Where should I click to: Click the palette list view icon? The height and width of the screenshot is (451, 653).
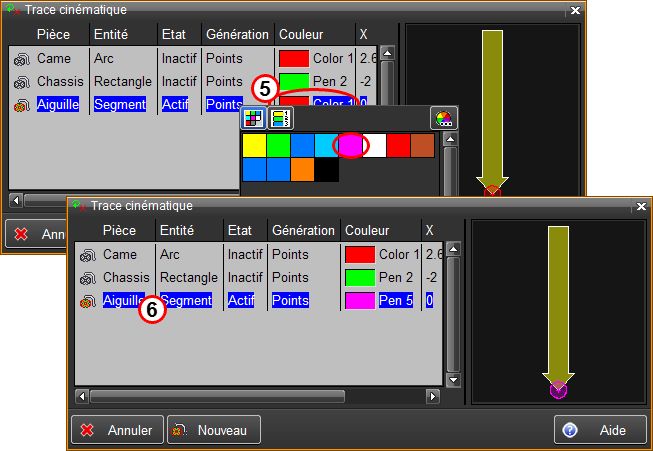tap(280, 118)
